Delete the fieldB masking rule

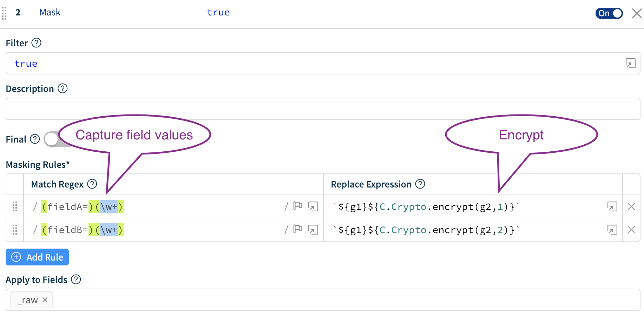coord(631,230)
